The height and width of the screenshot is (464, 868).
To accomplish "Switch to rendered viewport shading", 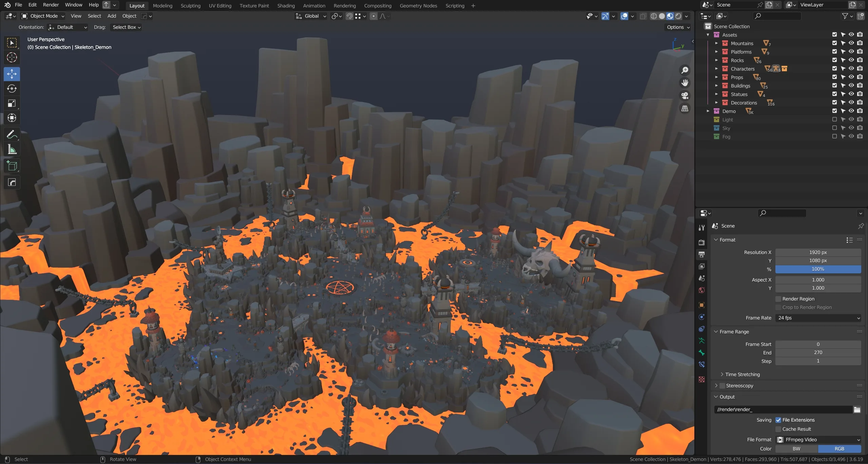I will point(678,16).
